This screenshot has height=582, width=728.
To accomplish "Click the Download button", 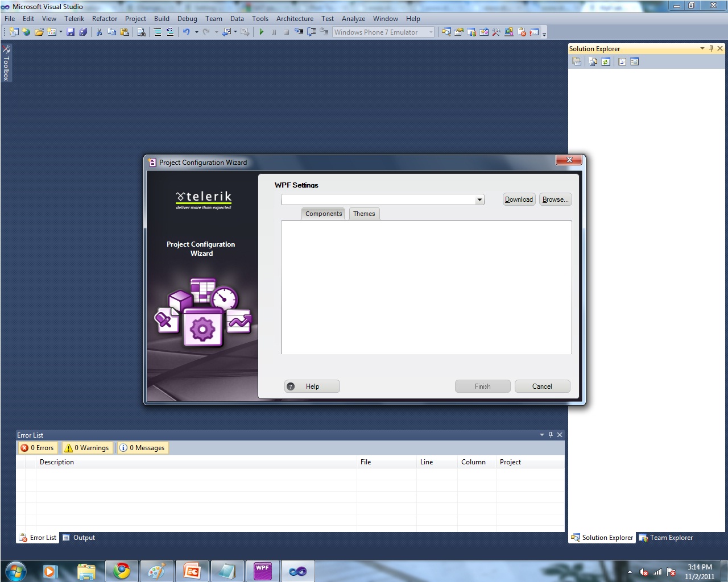I will coord(519,199).
